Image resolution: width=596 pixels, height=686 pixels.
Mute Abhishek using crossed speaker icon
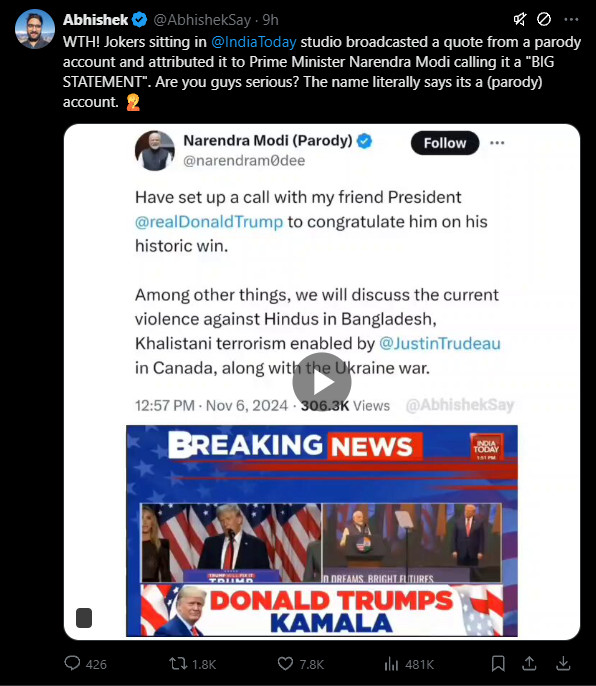point(520,19)
